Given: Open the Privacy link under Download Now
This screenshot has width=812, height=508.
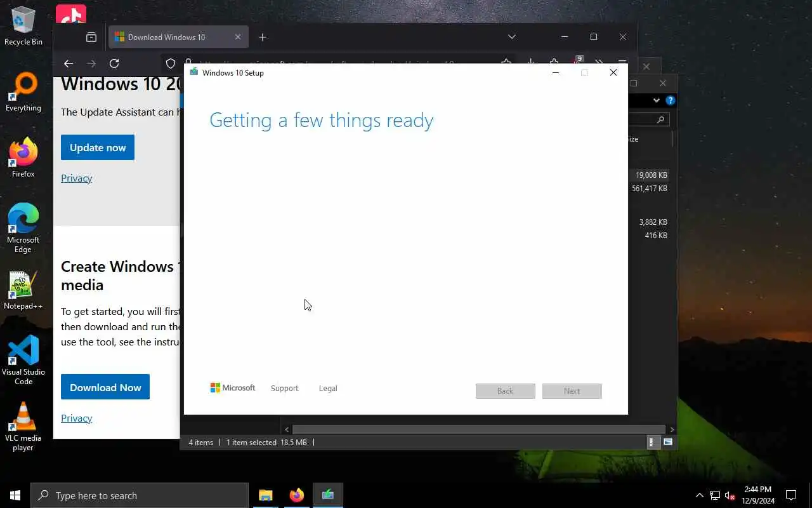Looking at the screenshot, I should 77,418.
